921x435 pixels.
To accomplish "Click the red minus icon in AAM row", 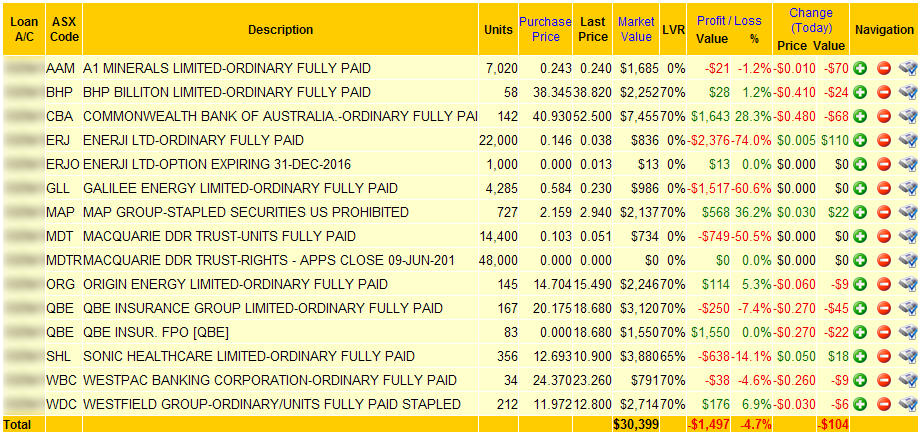I will tap(884, 69).
